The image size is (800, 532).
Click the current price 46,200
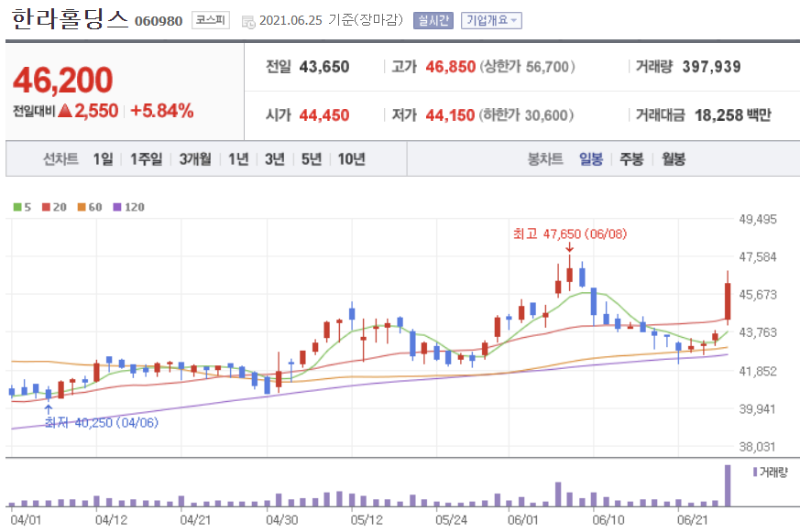(x=62, y=80)
